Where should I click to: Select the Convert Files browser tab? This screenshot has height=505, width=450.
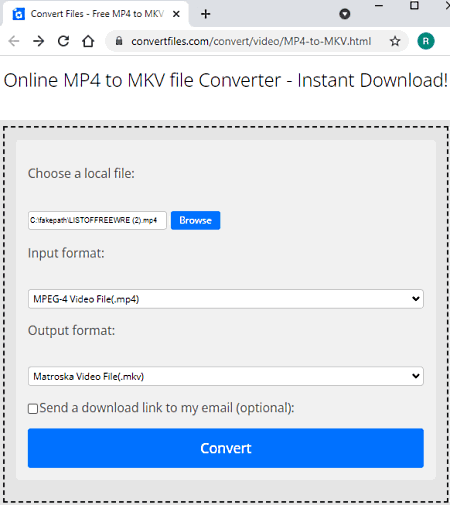point(96,14)
